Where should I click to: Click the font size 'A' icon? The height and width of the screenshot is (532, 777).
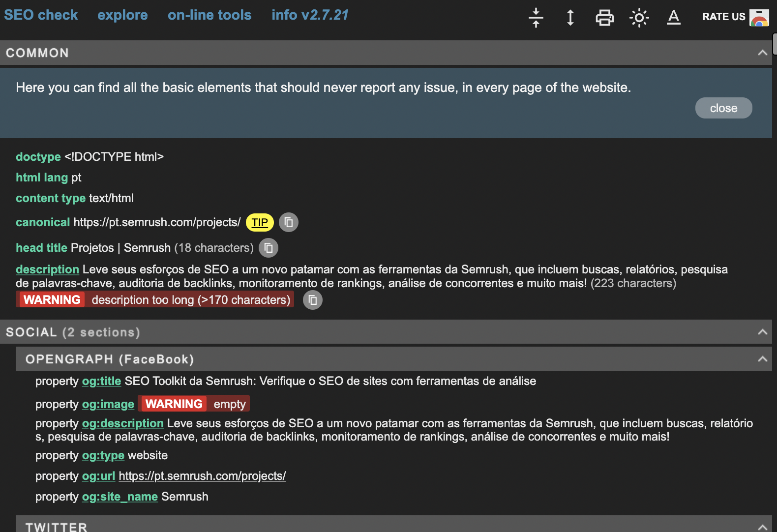point(674,17)
